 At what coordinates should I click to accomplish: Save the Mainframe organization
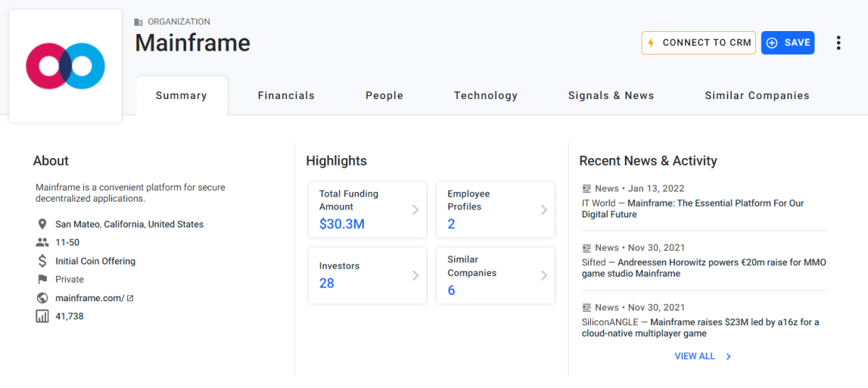[787, 43]
